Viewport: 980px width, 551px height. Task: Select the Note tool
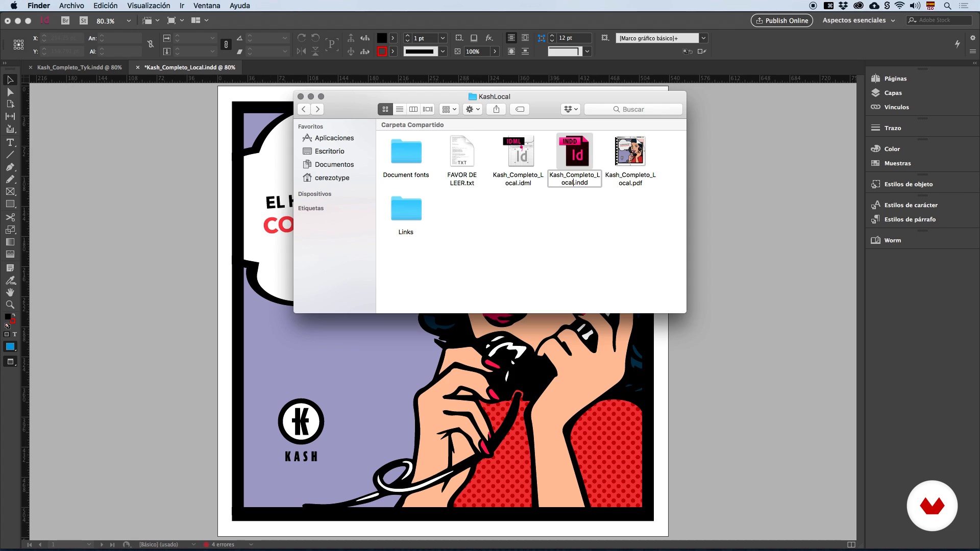coord(10,268)
